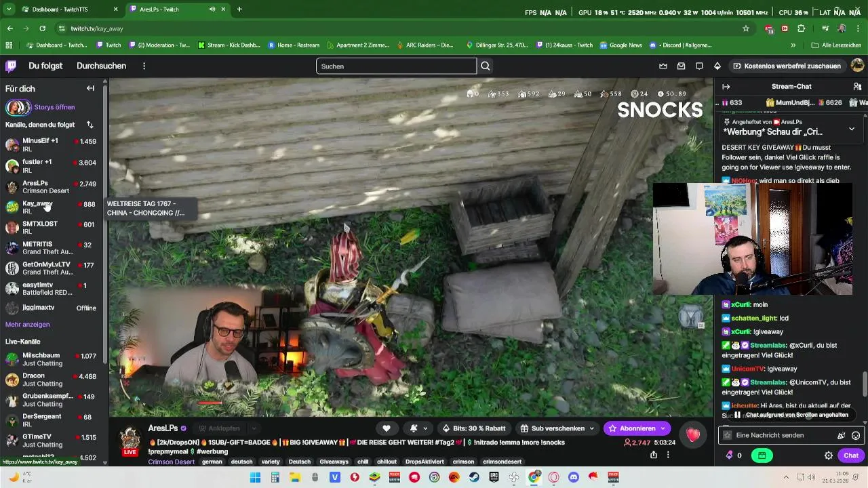Screen dimensions: 868x488
Task: Open the Google News bookmark
Action: [620, 45]
